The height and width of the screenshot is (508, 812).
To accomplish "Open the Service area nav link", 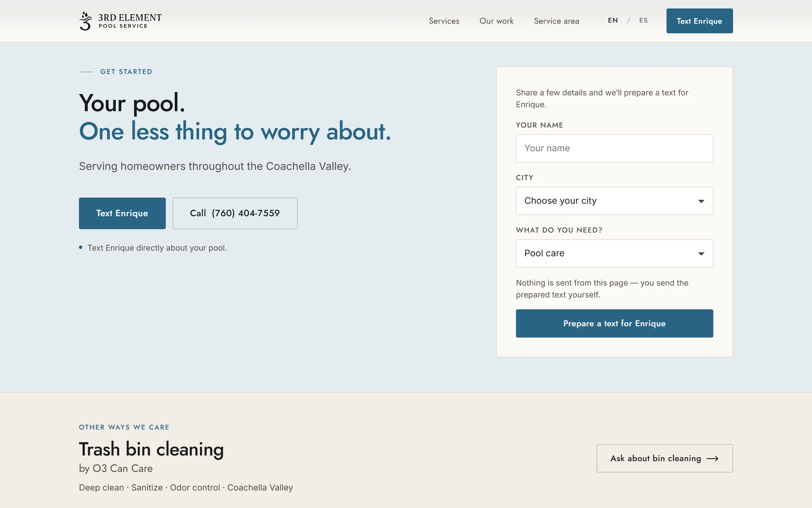I will point(556,21).
